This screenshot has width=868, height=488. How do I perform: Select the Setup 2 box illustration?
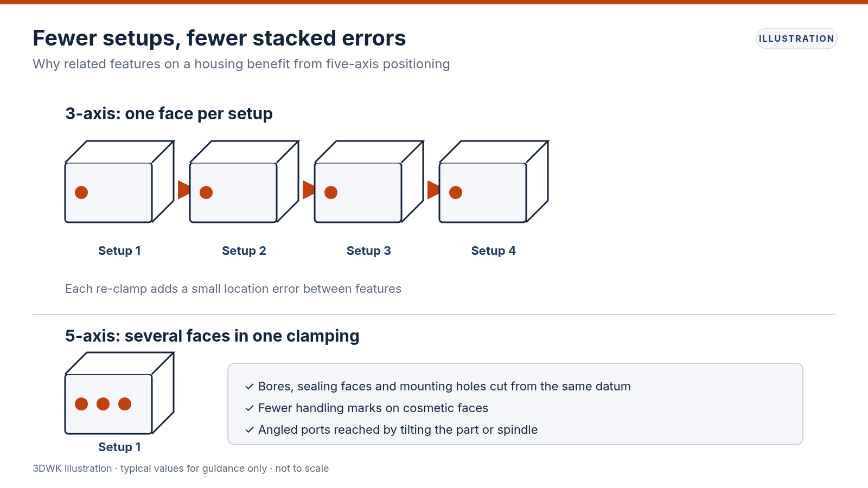244,182
